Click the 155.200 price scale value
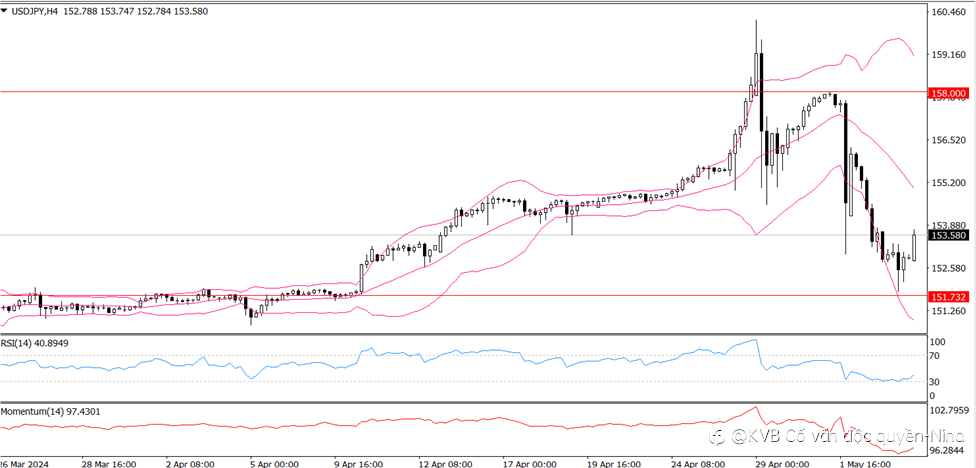Image resolution: width=976 pixels, height=468 pixels. point(949,183)
